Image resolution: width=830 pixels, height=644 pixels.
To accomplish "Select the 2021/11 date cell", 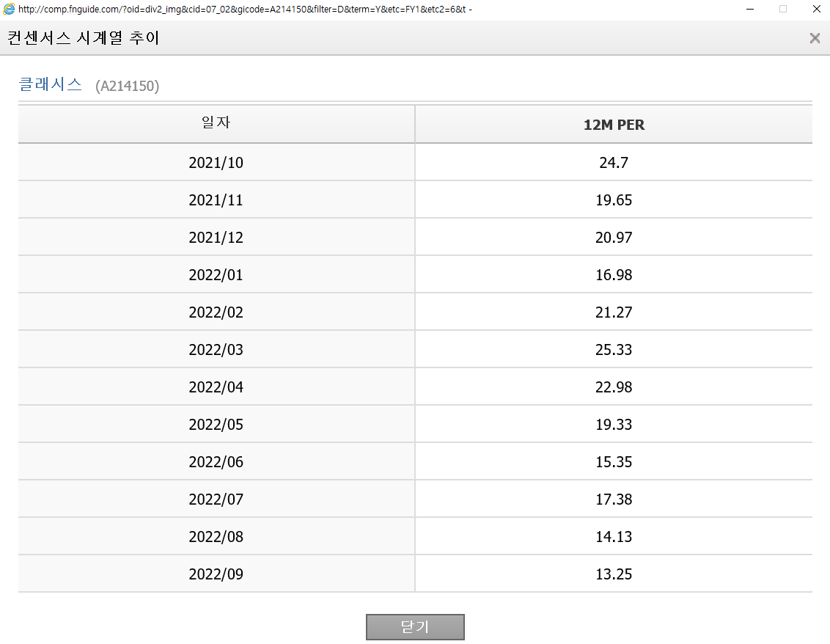I will point(216,200).
